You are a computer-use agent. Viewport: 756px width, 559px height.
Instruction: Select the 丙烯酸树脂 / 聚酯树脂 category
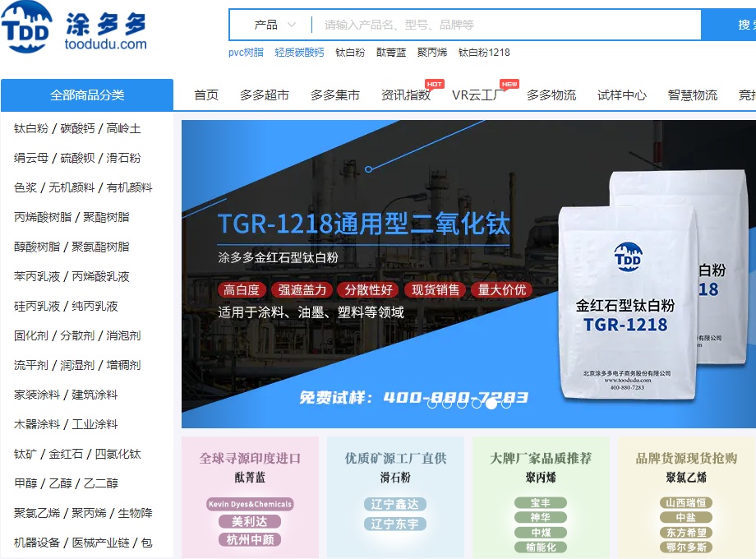click(x=71, y=217)
